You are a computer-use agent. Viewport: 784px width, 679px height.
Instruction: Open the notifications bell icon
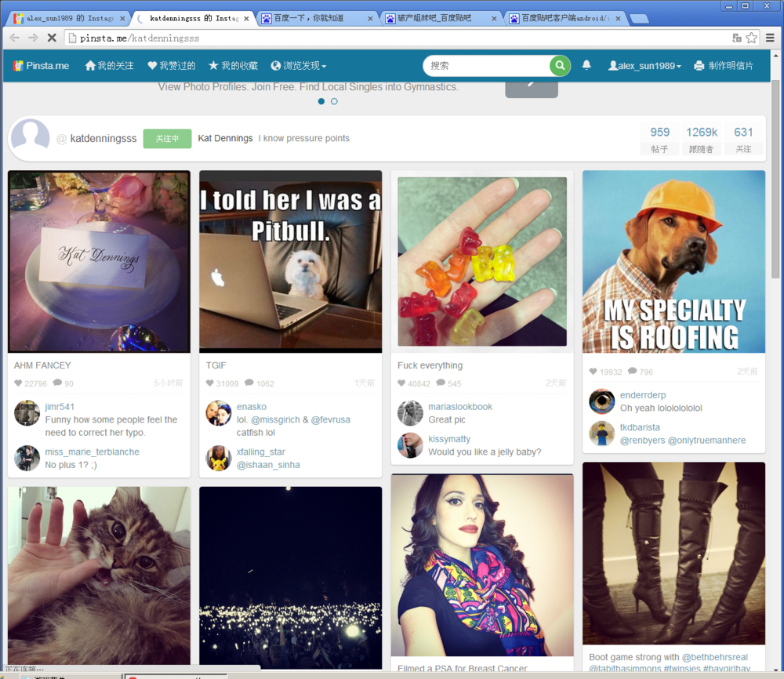(586, 65)
